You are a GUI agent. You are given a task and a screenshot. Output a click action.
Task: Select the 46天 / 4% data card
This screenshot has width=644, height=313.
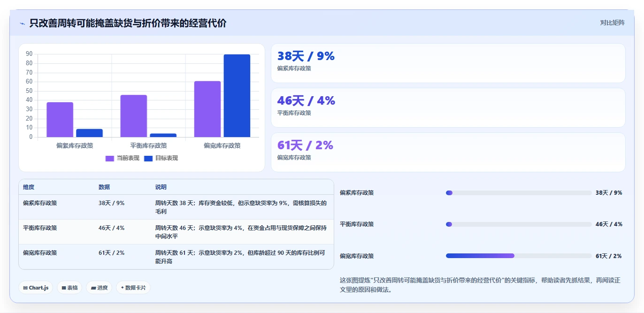pos(448,107)
